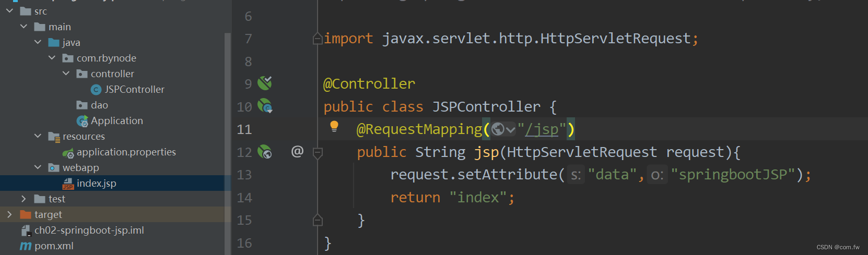Collapse the java source folder chevron
868x255 pixels.
(38, 42)
